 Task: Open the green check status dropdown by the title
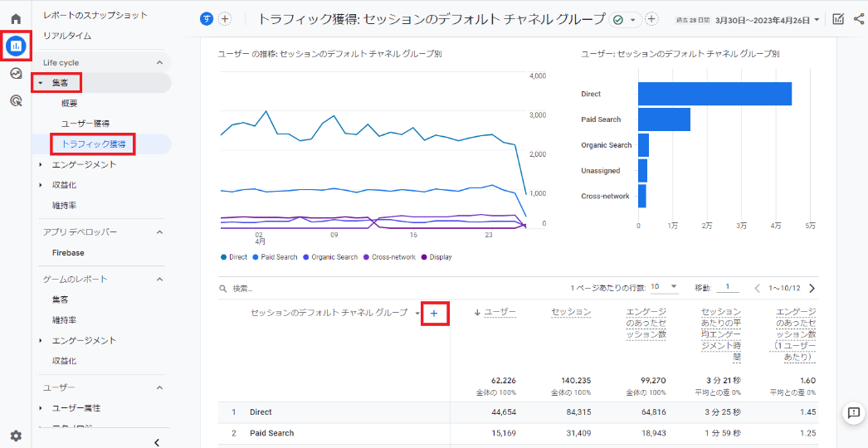click(x=625, y=20)
